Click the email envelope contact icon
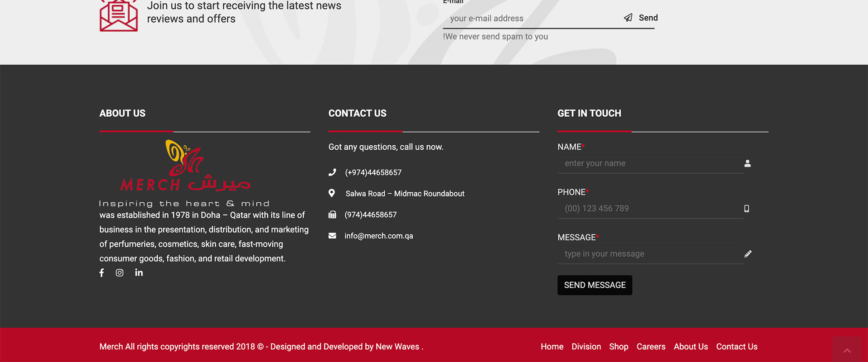The width and height of the screenshot is (868, 362). point(332,236)
